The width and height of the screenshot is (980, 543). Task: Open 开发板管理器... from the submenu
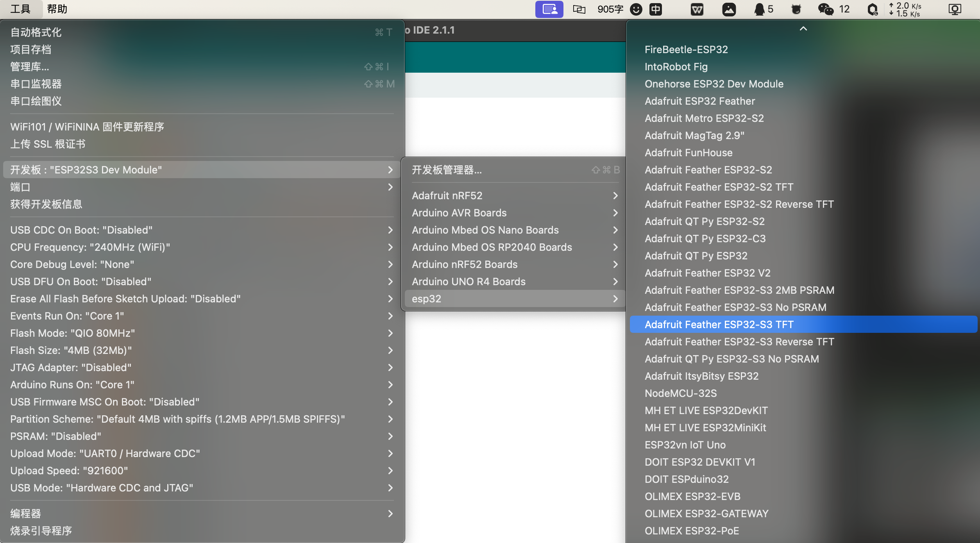(x=447, y=170)
